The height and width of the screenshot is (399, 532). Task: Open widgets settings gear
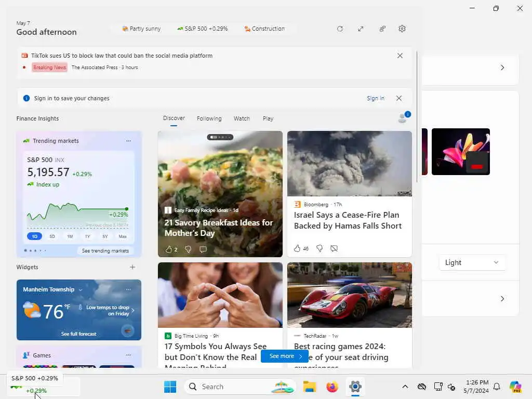click(x=402, y=29)
